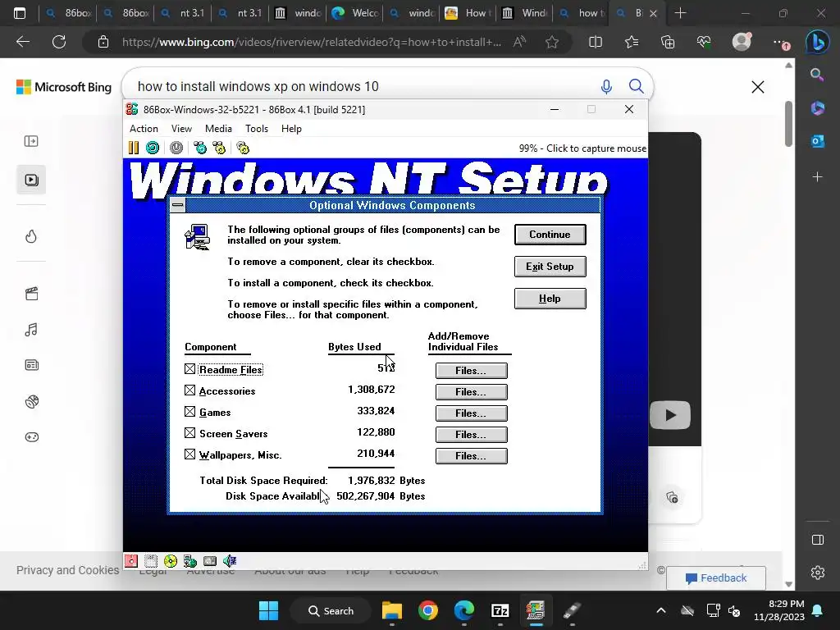Send Ctrl+Alt+Esc via toolbar icon
Image resolution: width=840 pixels, height=630 pixels.
(219, 148)
